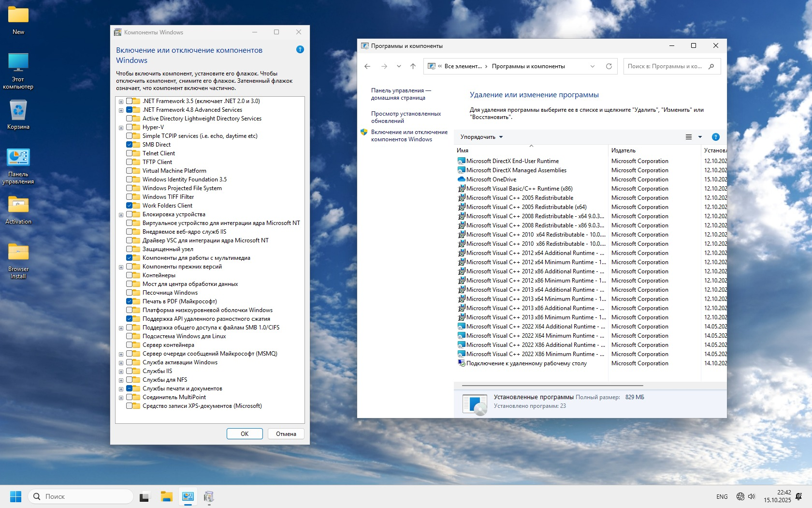
Task: Expand the Hyper-V tree node
Action: [121, 128]
